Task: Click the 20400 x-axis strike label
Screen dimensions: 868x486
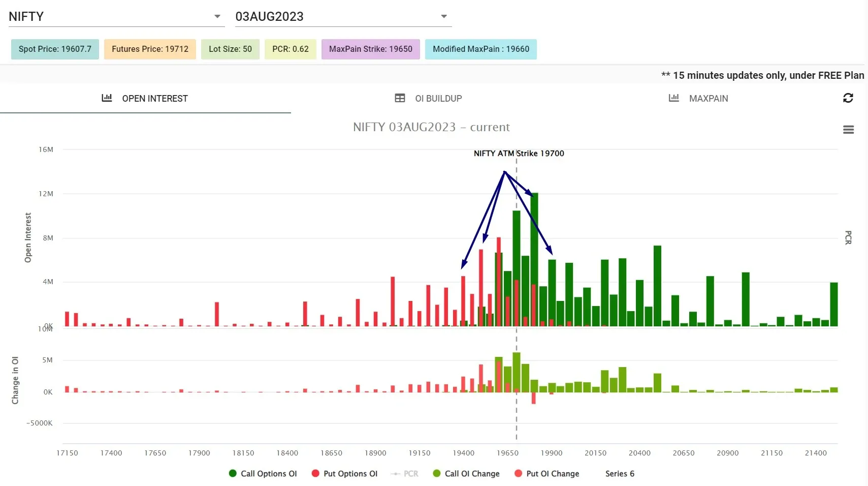Action: 639,453
